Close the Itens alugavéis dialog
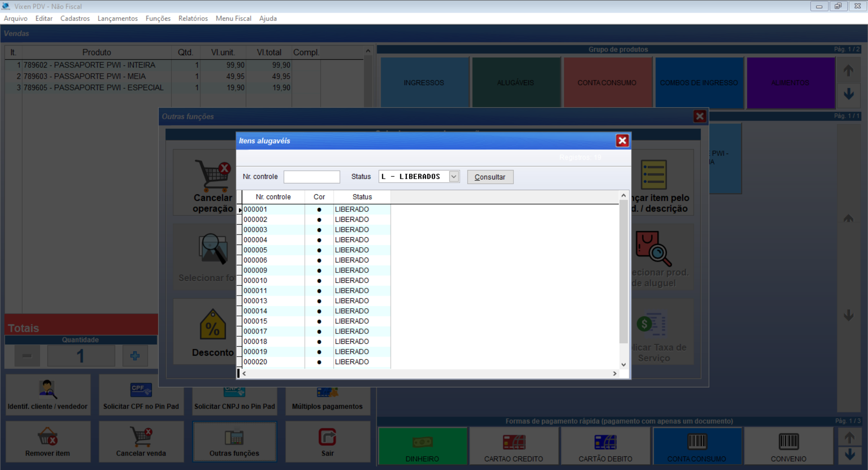Screen dimensions: 868x470 [x=622, y=141]
